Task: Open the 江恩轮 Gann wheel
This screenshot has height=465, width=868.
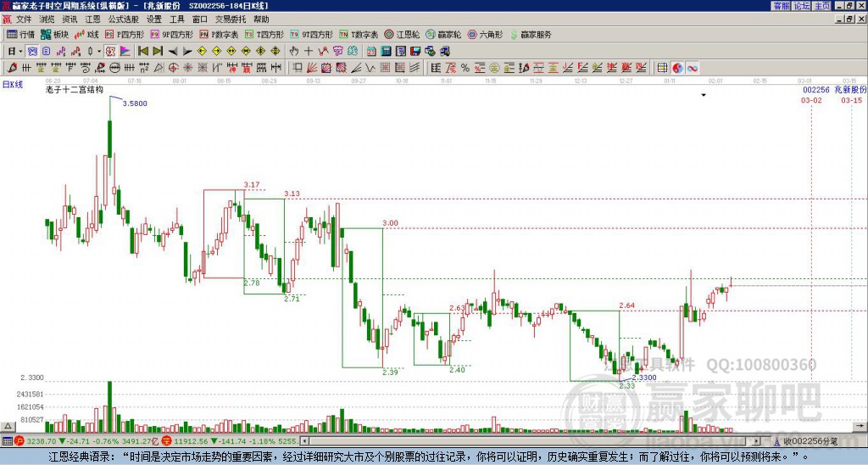Action: click(402, 34)
